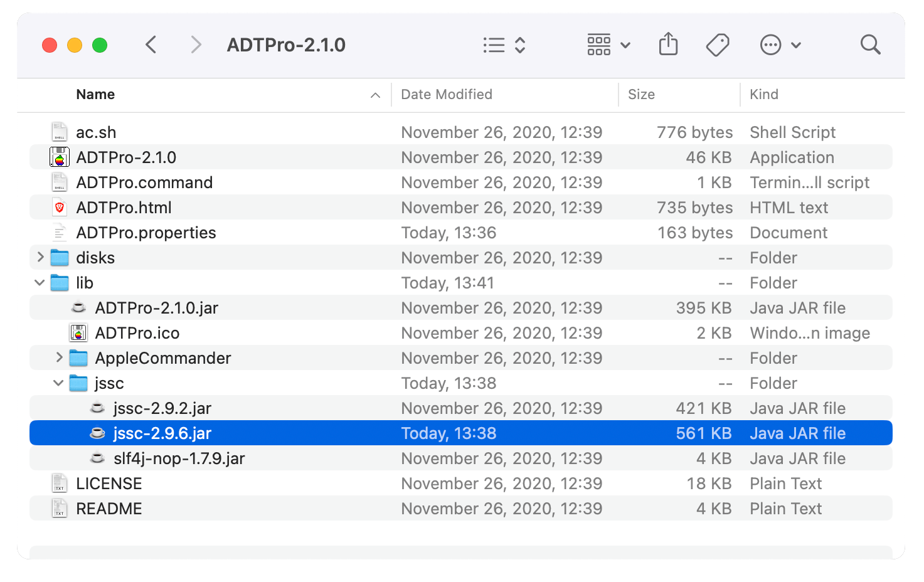924x582 pixels.
Task: Click the ADTPro-2.1.0.jar file name
Action: (157, 308)
